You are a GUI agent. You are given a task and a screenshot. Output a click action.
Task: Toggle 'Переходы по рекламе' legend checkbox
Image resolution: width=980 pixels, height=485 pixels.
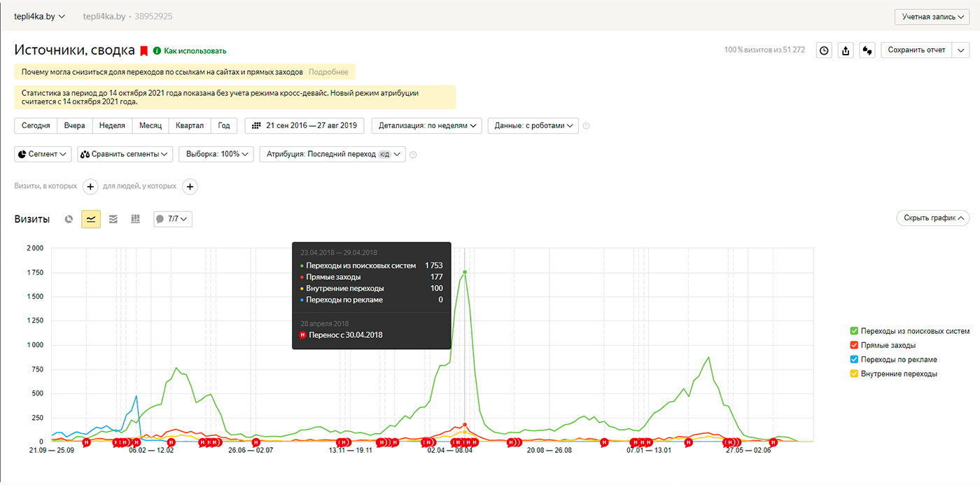[854, 360]
